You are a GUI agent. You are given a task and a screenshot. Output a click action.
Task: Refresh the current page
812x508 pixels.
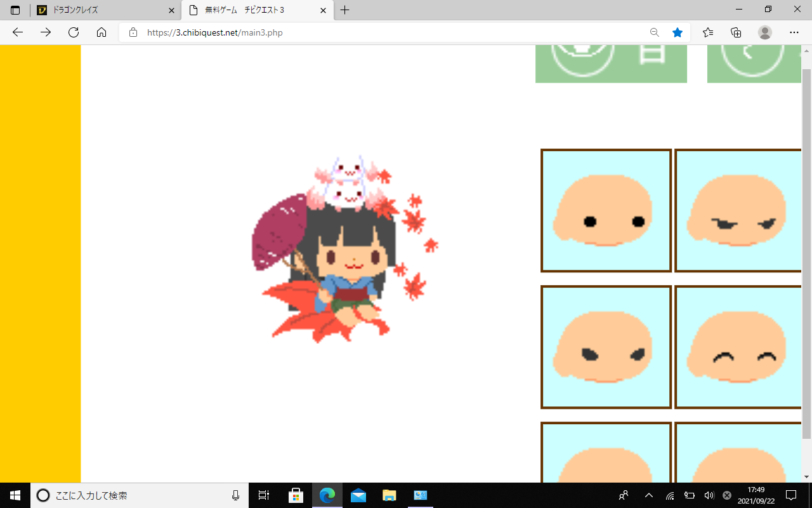pos(74,32)
